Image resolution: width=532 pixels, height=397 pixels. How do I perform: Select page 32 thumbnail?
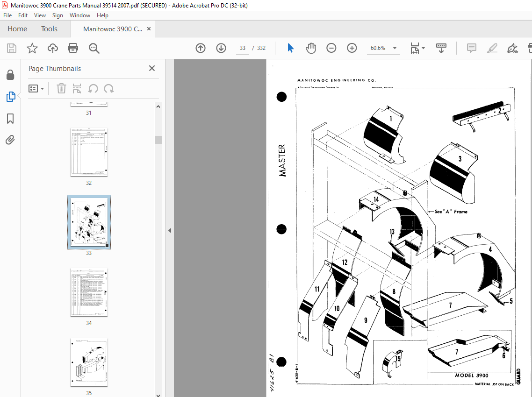(x=89, y=152)
